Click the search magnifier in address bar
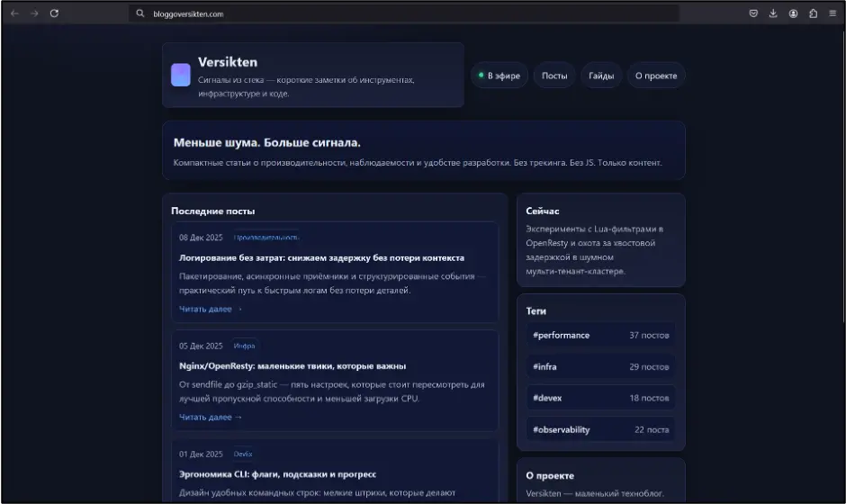 click(x=140, y=13)
